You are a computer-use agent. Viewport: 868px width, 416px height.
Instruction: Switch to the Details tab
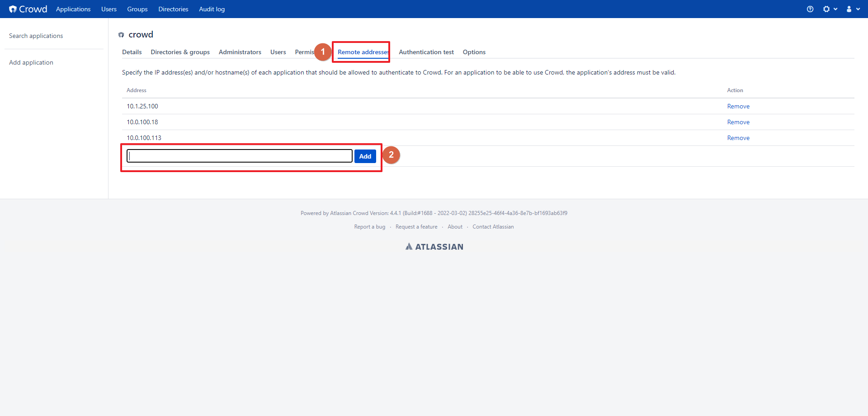click(x=132, y=52)
